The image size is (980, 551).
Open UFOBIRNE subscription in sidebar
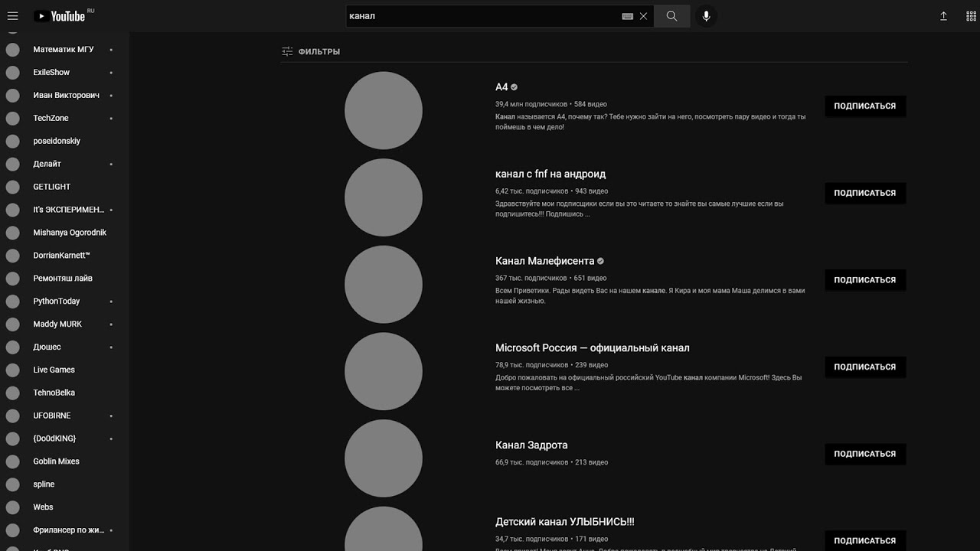64,416
